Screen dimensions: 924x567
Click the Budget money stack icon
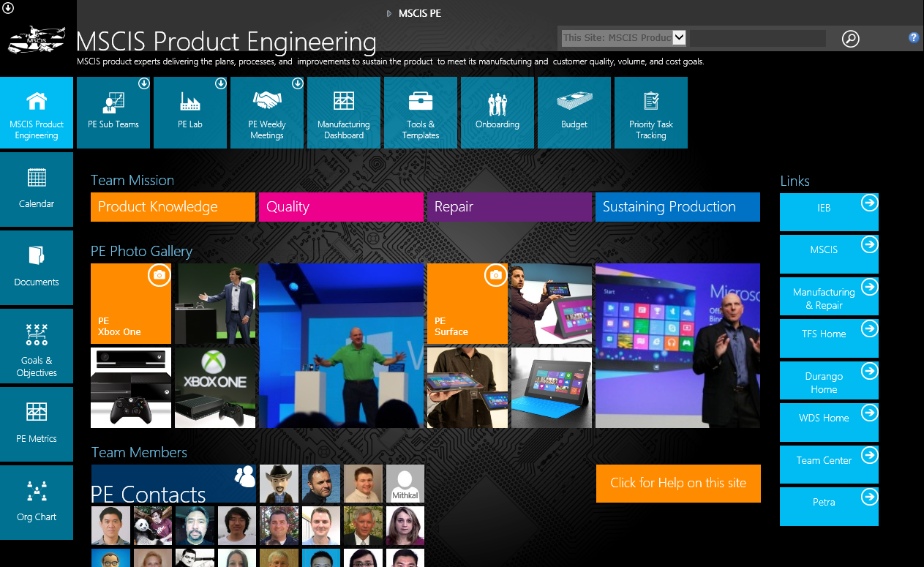point(574,102)
